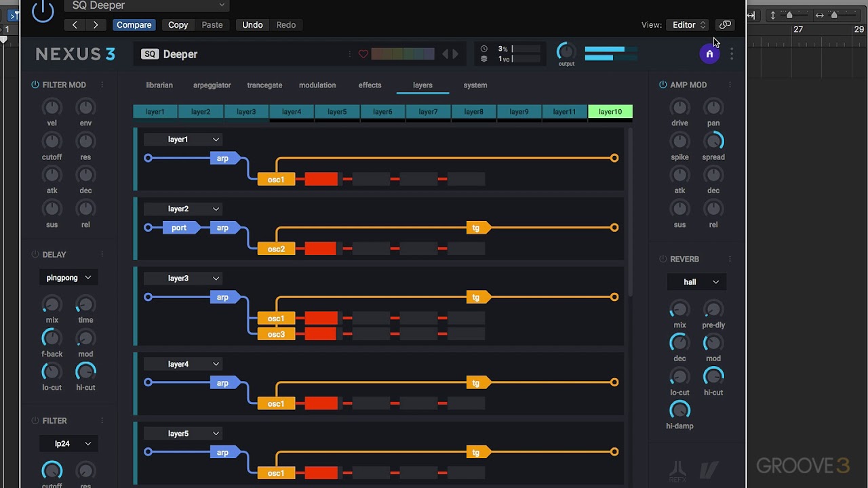Click the input circle node of layer3
This screenshot has width=868, height=488.
(149, 297)
